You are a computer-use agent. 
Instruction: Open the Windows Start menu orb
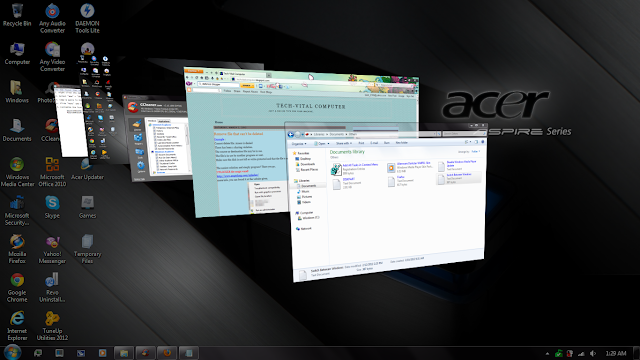[x=12, y=352]
